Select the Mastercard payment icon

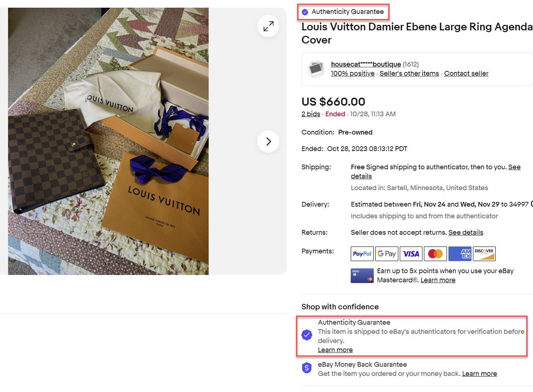[x=435, y=254]
